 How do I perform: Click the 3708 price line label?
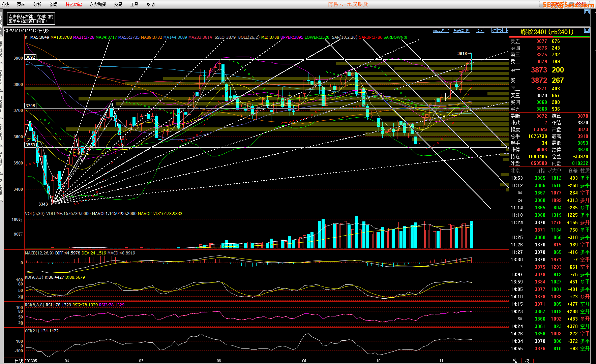[30, 106]
